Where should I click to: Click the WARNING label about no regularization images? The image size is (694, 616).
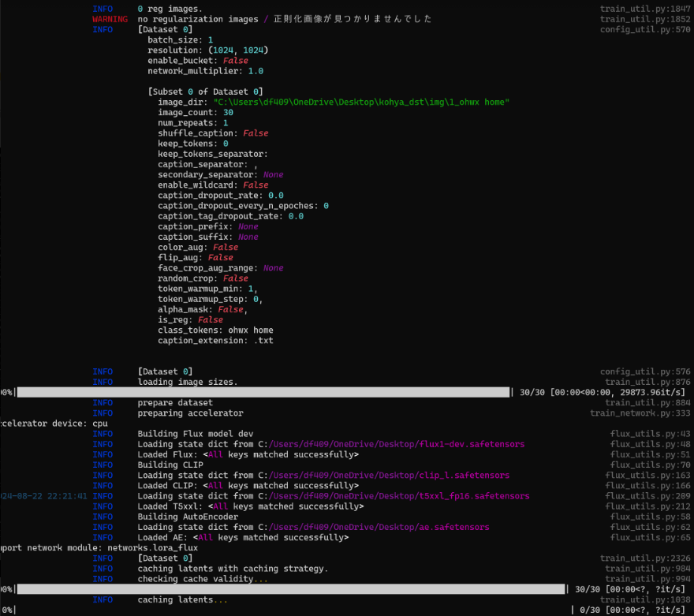(x=110, y=19)
